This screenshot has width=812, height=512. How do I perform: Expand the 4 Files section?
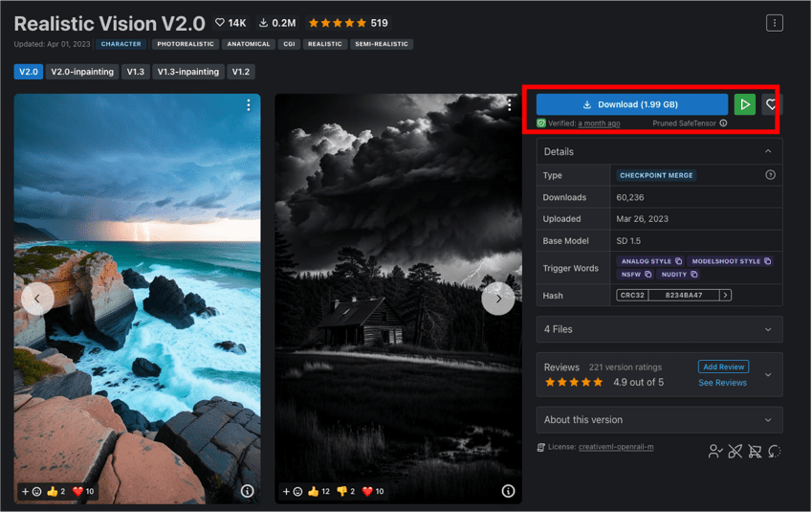click(x=767, y=329)
